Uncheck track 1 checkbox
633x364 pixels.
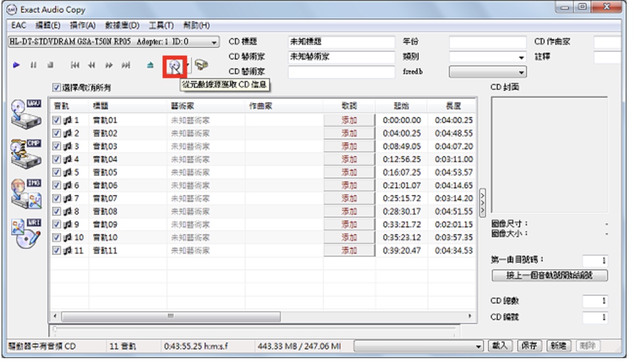(x=57, y=120)
